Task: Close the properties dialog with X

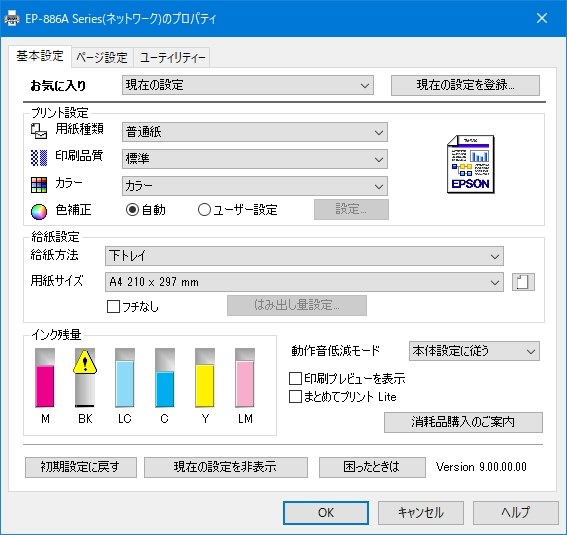Action: (x=542, y=18)
